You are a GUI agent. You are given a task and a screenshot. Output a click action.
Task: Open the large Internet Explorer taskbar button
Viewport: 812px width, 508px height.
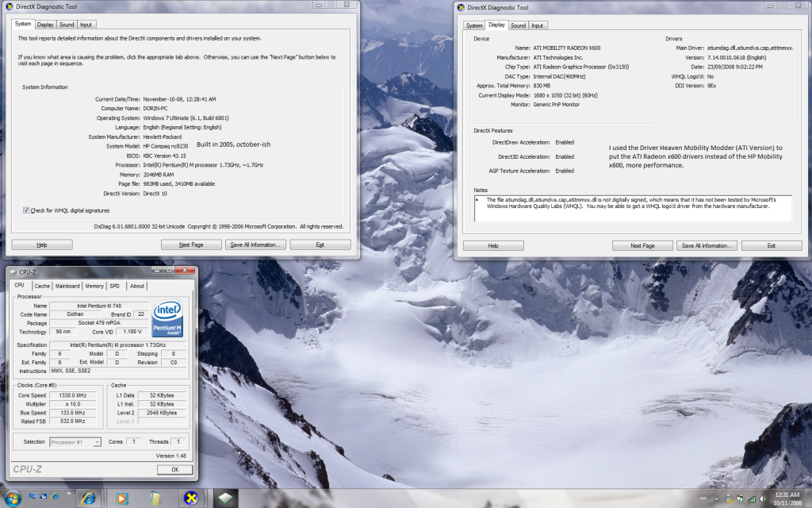89,498
